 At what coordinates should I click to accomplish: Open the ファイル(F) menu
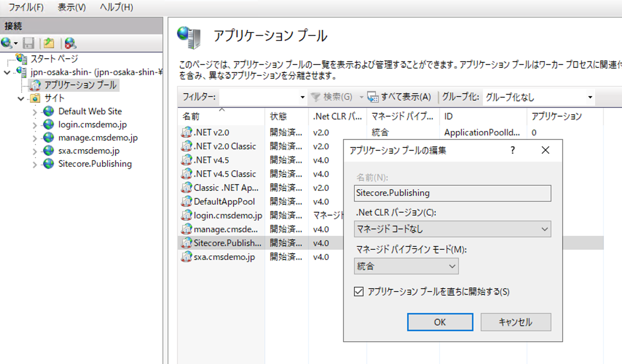(x=26, y=7)
